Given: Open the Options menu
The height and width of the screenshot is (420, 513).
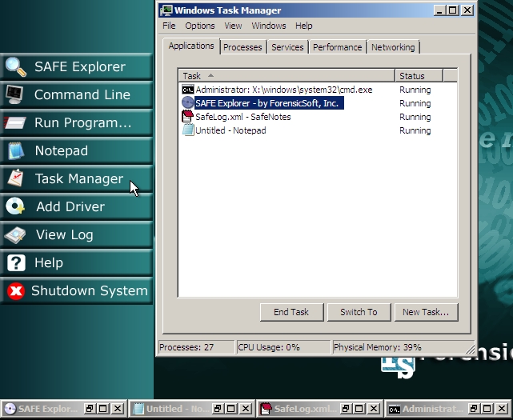Looking at the screenshot, I should click(200, 26).
